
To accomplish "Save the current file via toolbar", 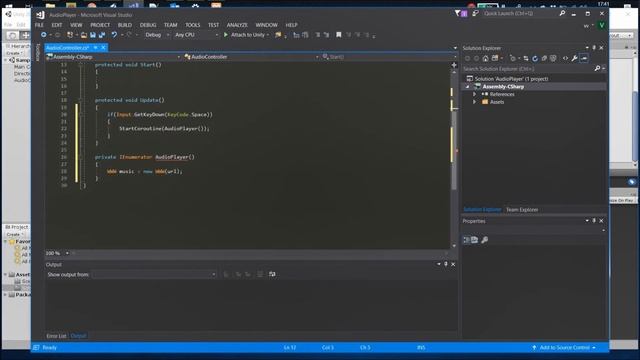I will pos(93,35).
